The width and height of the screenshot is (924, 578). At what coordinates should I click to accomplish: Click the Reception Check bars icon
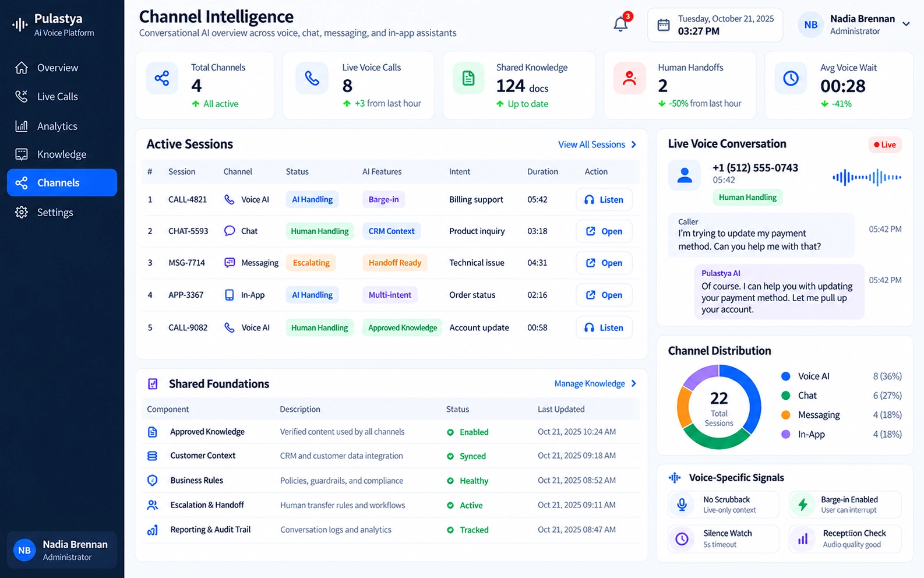point(803,539)
